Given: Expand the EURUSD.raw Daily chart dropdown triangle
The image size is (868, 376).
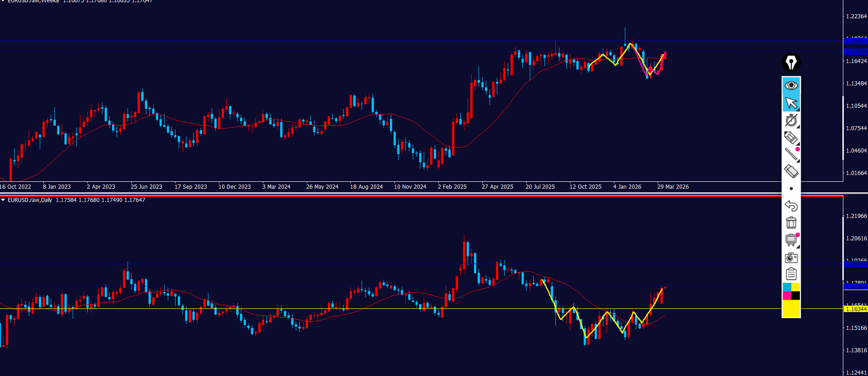Looking at the screenshot, I should (x=3, y=200).
